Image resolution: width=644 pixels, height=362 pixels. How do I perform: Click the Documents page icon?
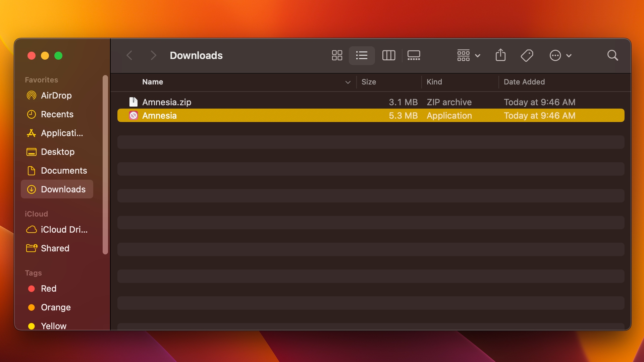click(x=31, y=171)
